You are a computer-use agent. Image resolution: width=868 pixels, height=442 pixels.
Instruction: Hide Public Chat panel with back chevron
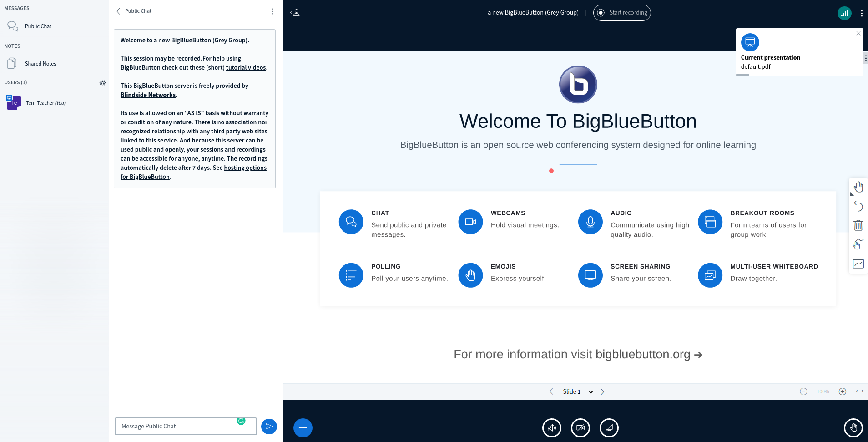(118, 11)
